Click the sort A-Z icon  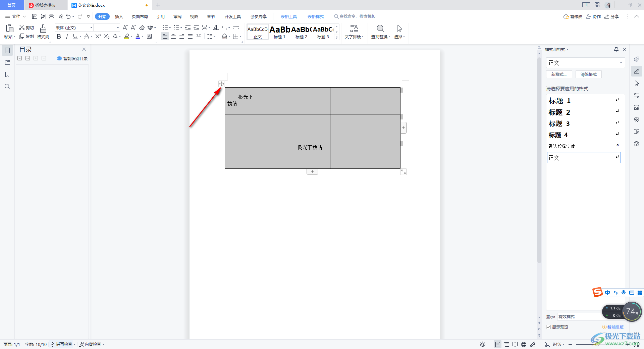point(216,28)
